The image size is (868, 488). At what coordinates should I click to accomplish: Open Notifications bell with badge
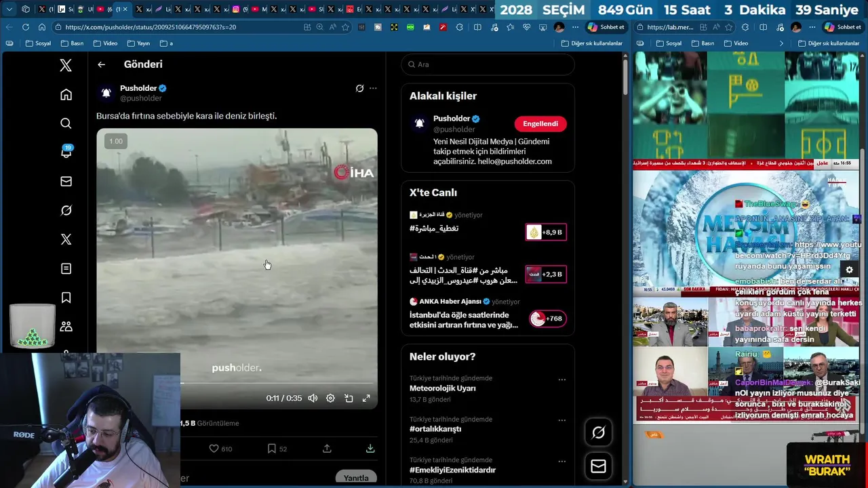66,152
